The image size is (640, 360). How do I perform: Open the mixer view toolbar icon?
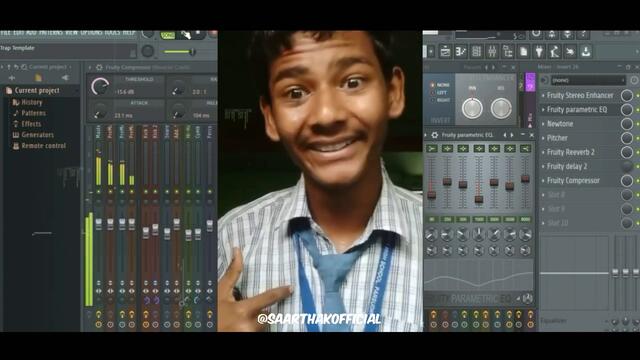click(492, 51)
